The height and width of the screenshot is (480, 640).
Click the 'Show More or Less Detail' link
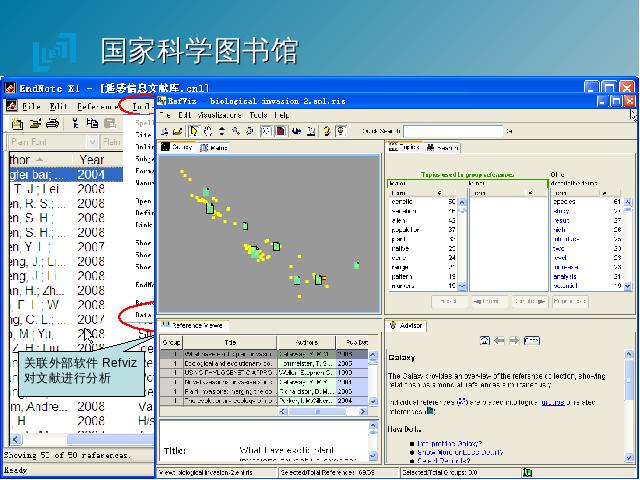(460, 452)
